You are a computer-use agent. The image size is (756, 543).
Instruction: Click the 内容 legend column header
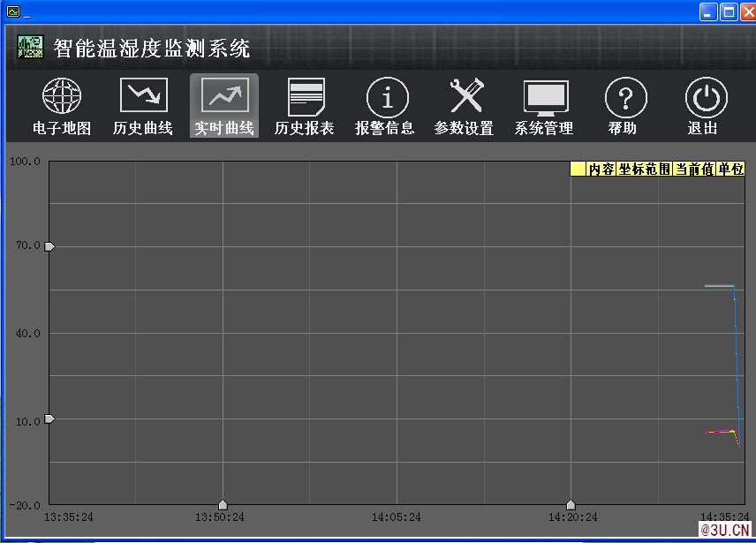point(601,170)
